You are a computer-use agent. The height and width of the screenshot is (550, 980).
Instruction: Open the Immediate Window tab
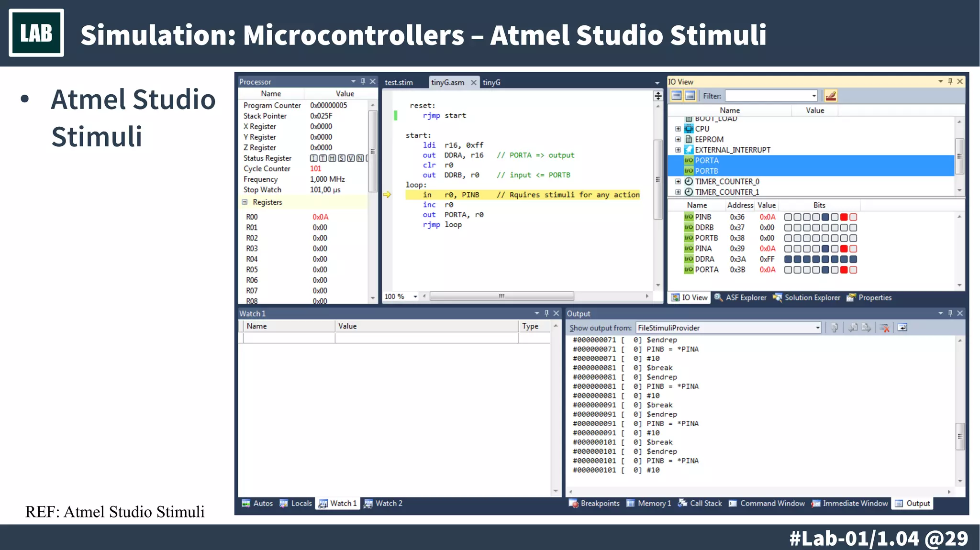[x=850, y=503]
